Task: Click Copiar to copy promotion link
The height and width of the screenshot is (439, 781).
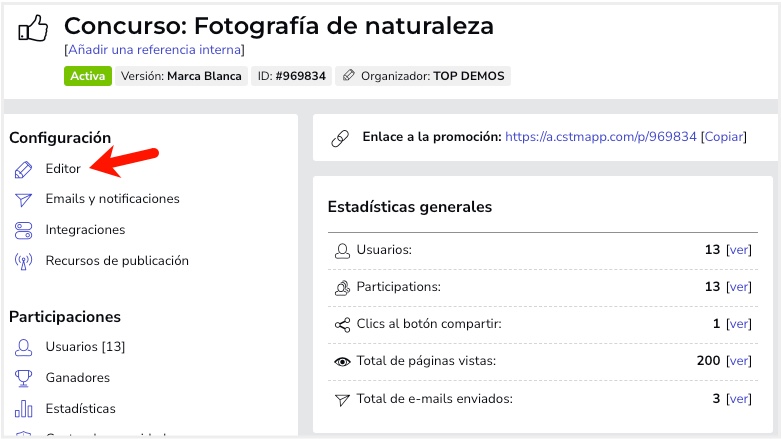Action: (x=724, y=137)
